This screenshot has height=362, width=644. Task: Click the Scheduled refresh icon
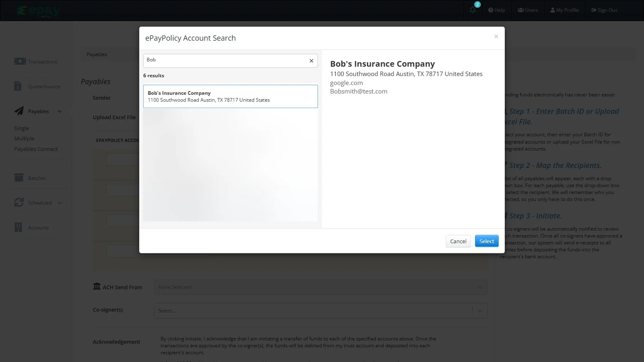tap(19, 203)
